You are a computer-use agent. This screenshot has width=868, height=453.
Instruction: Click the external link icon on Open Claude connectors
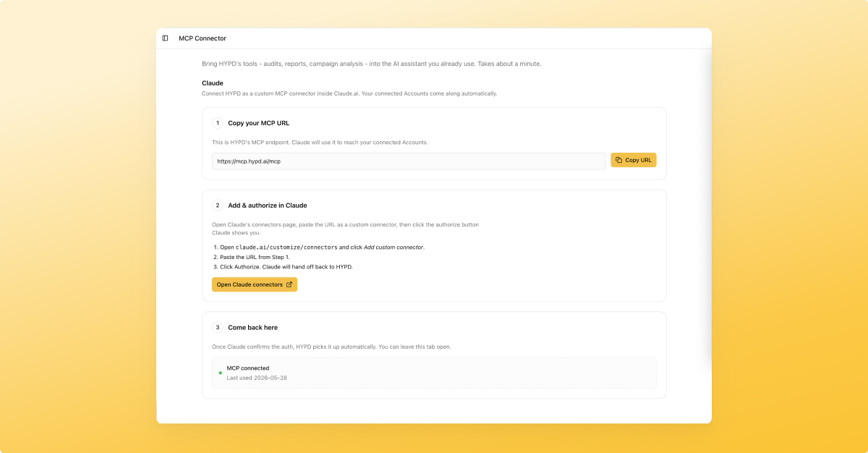(x=289, y=284)
